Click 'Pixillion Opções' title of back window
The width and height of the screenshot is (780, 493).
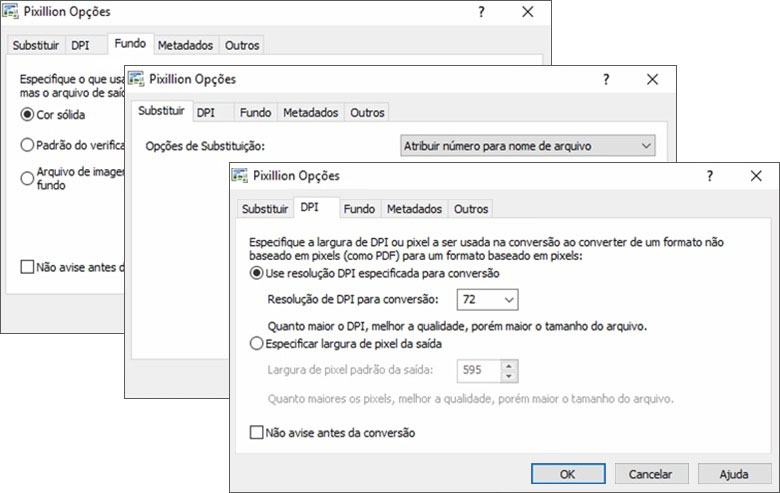(x=67, y=11)
